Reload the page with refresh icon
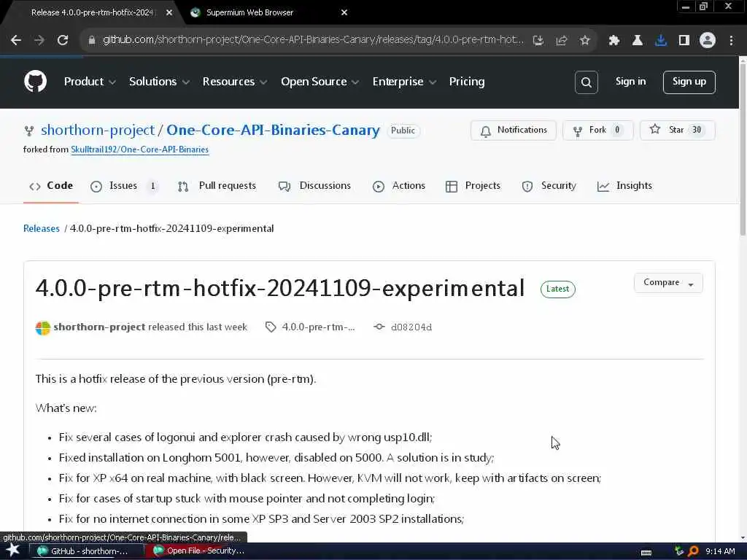 (x=63, y=40)
